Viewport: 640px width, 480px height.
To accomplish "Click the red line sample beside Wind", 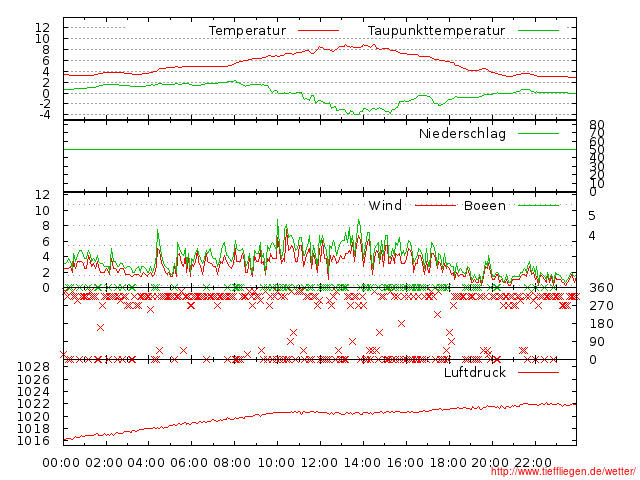I will (435, 205).
